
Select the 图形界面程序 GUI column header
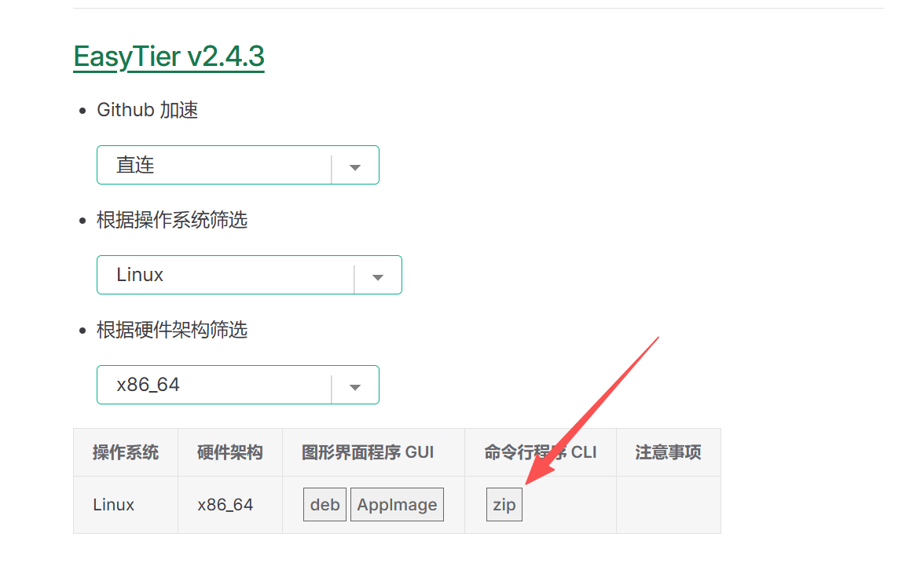coord(368,452)
